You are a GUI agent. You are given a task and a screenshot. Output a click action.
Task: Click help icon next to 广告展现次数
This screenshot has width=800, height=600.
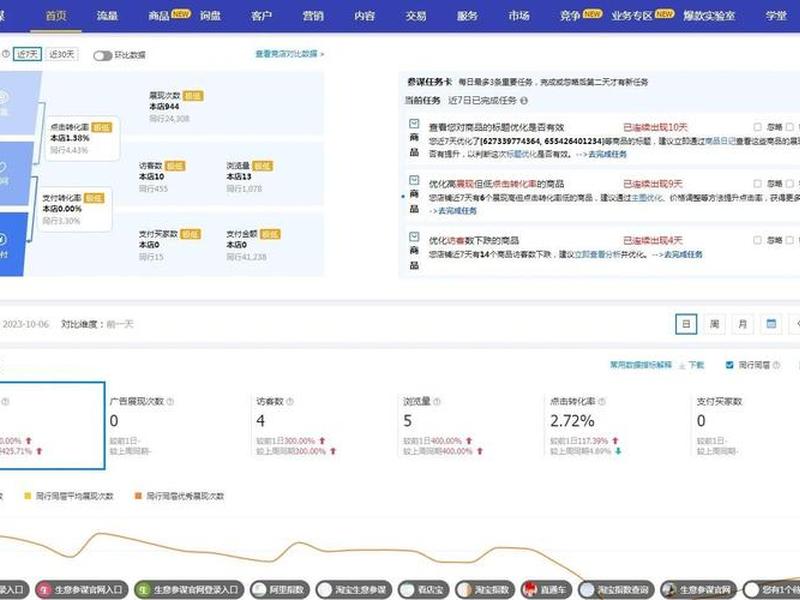tap(170, 402)
